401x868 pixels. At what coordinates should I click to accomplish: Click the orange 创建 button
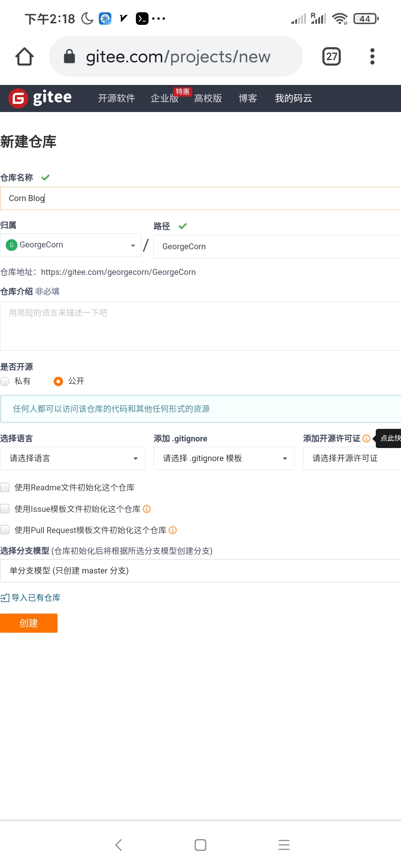tap(29, 623)
